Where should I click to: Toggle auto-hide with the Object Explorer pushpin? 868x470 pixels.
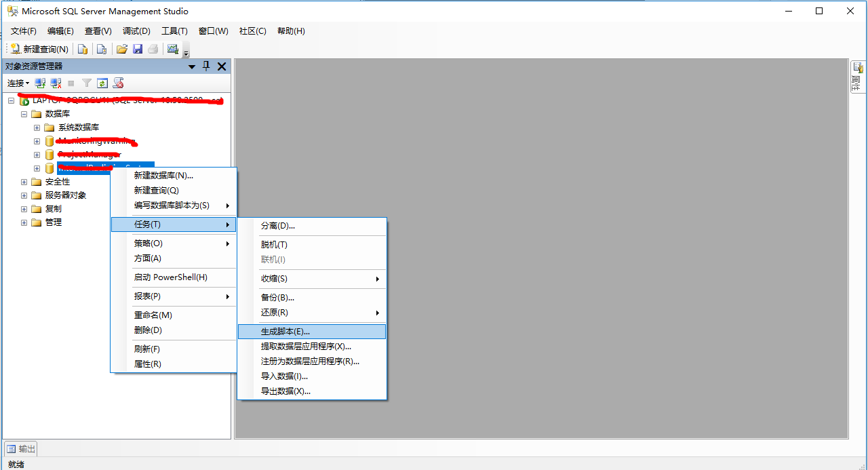click(207, 66)
